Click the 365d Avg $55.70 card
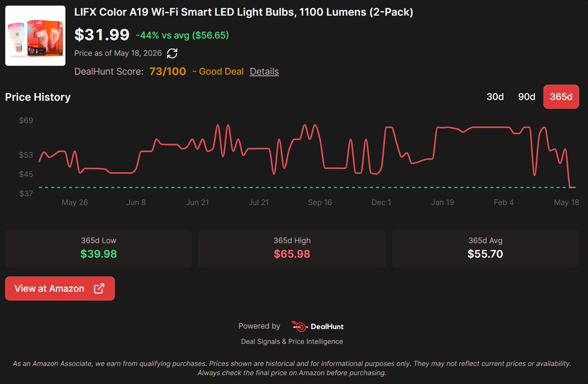The width and height of the screenshot is (588, 384). 485,248
